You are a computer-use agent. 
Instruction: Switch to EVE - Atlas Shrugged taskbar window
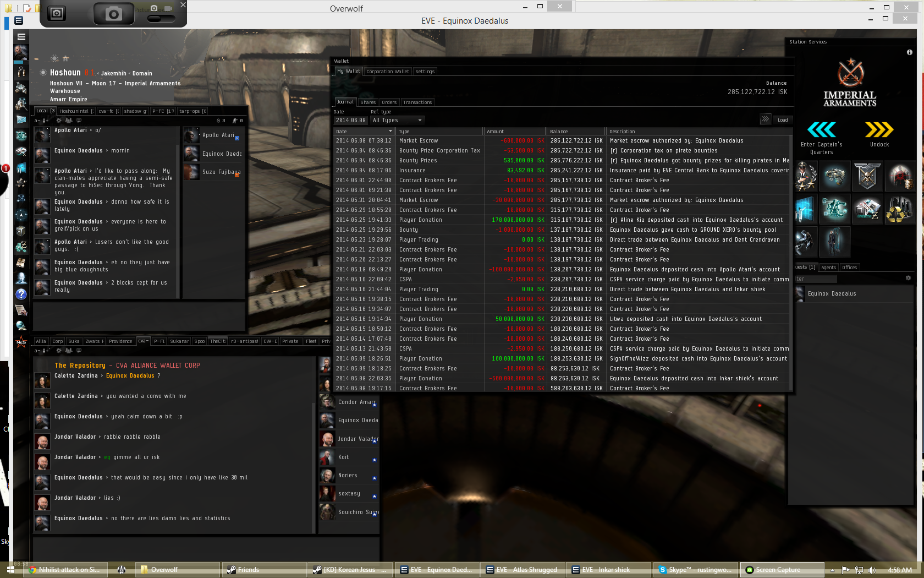point(522,570)
